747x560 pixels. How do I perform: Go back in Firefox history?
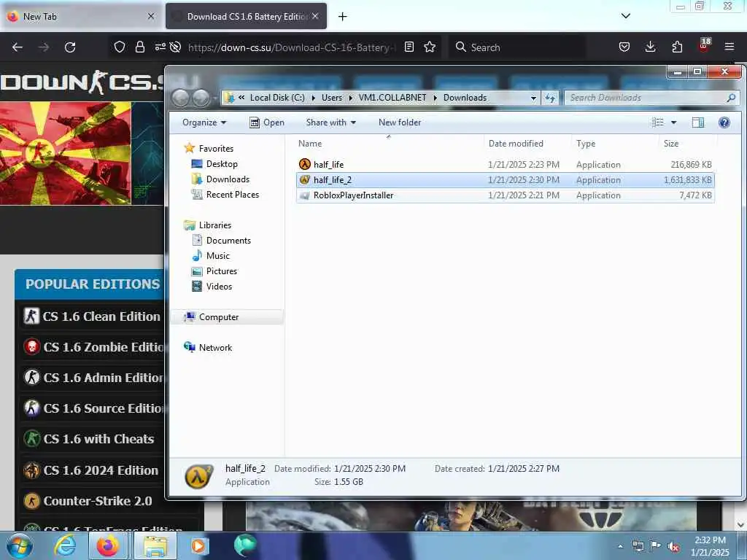pos(18,47)
